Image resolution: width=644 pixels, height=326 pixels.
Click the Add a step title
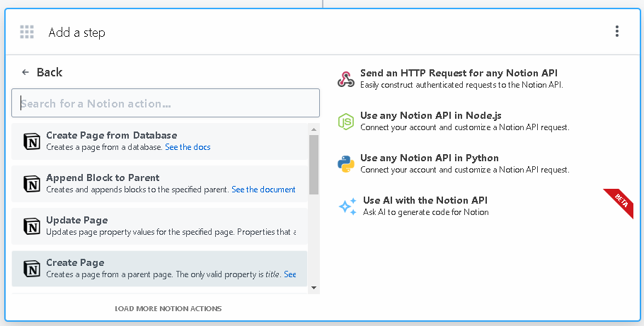coord(77,33)
